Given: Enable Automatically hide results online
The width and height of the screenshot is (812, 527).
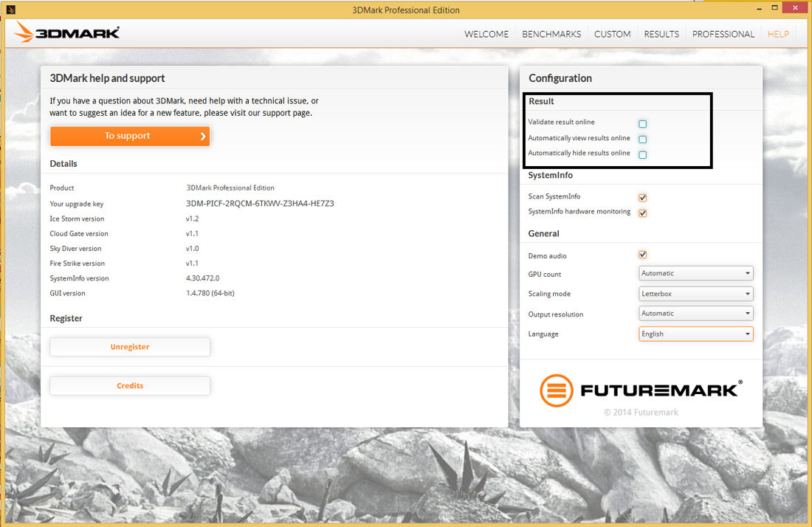Looking at the screenshot, I should (x=642, y=154).
